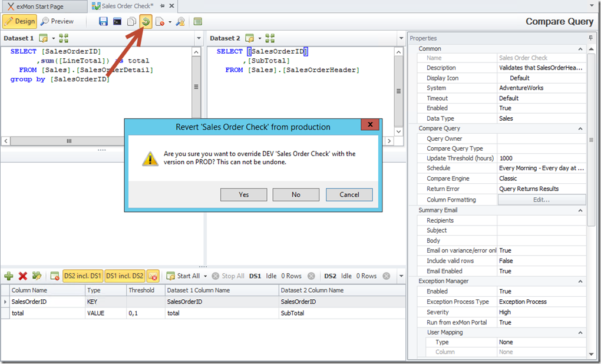Click Cancel in the revert dialog

point(349,194)
